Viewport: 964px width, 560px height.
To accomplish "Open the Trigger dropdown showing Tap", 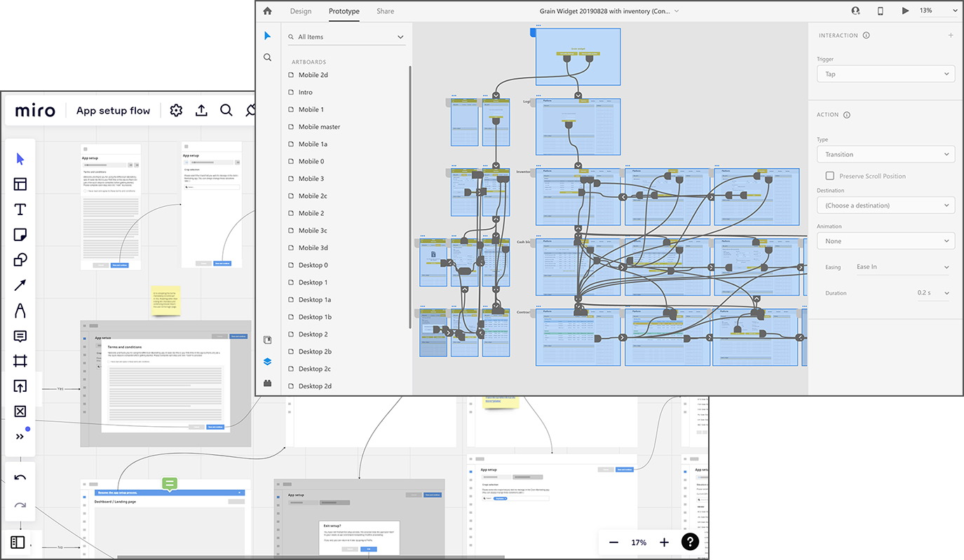I will [885, 74].
